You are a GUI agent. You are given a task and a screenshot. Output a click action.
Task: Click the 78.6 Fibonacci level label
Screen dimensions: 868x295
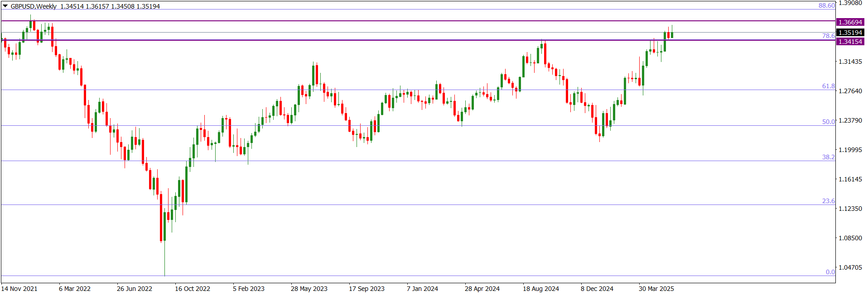click(x=828, y=36)
